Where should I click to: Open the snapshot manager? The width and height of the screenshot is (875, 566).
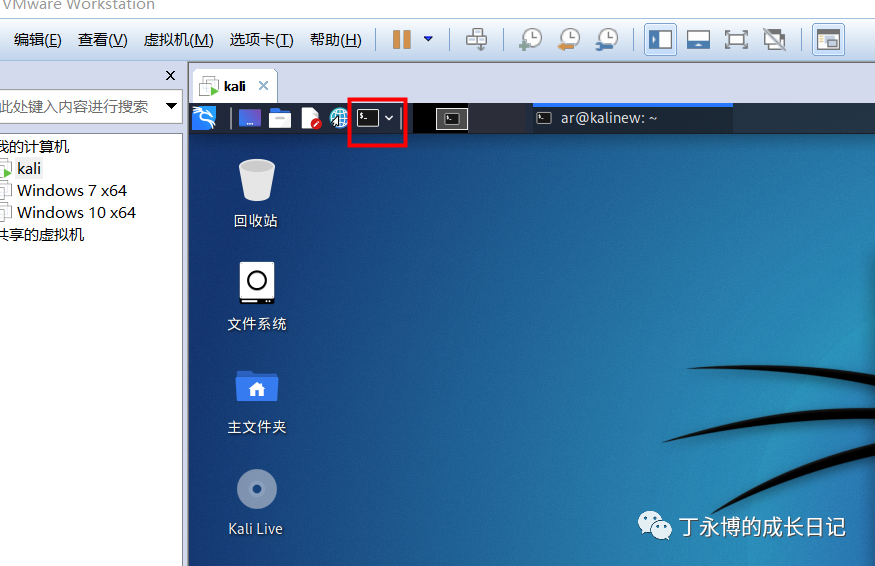[607, 40]
